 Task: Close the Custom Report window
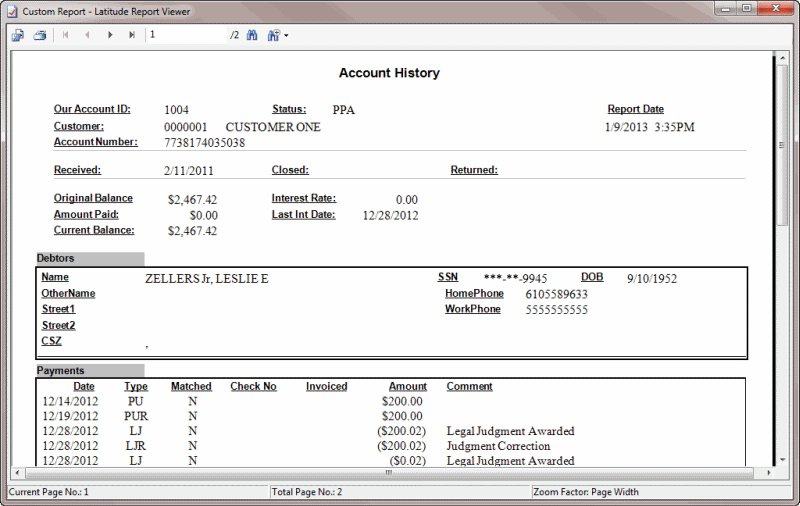pos(775,9)
